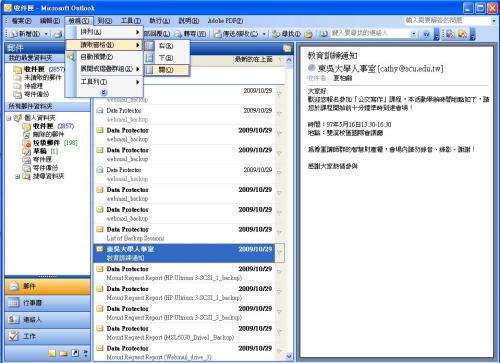The image size is (500, 363).
Task: Click the help question-mark toolbar icon
Action: (x=427, y=34)
